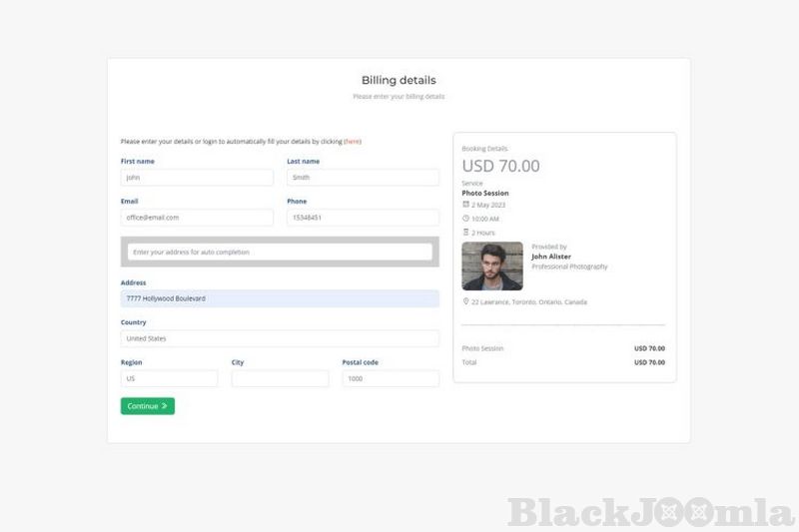Focus the First name input field
The width and height of the screenshot is (799, 532).
click(x=197, y=178)
